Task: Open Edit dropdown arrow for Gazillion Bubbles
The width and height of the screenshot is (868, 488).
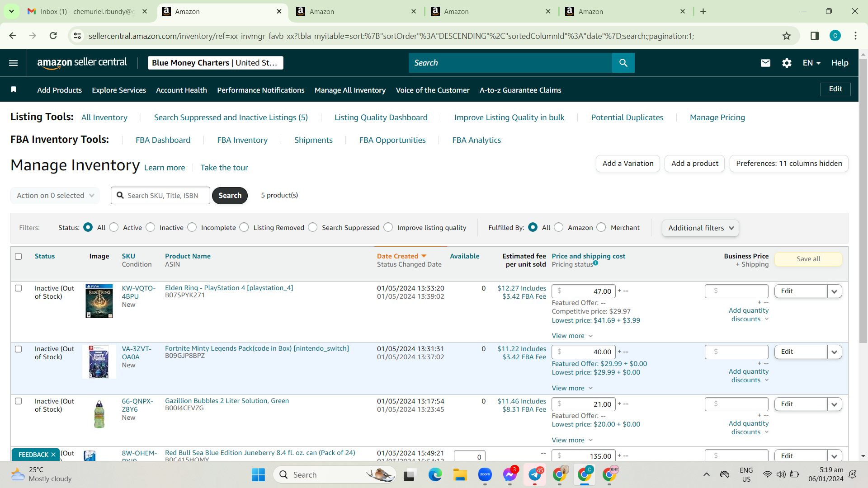Action: pos(835,404)
